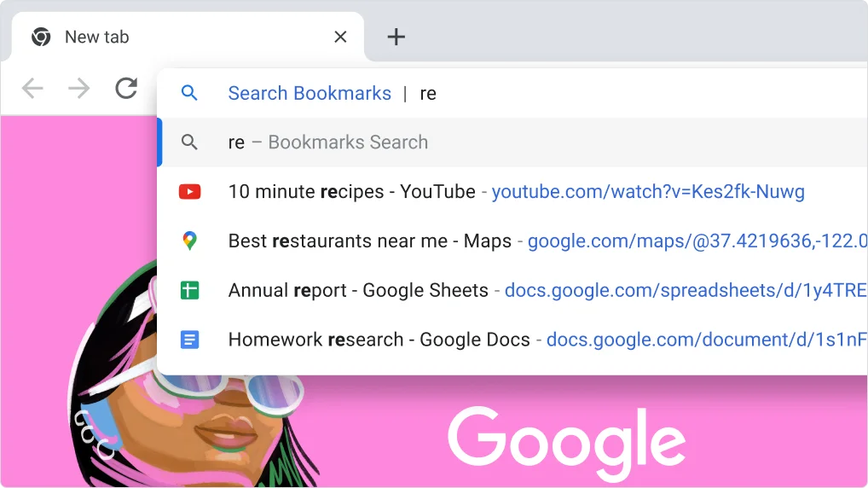Click the Google Docs blue icon
868x488 pixels.
[x=189, y=340]
